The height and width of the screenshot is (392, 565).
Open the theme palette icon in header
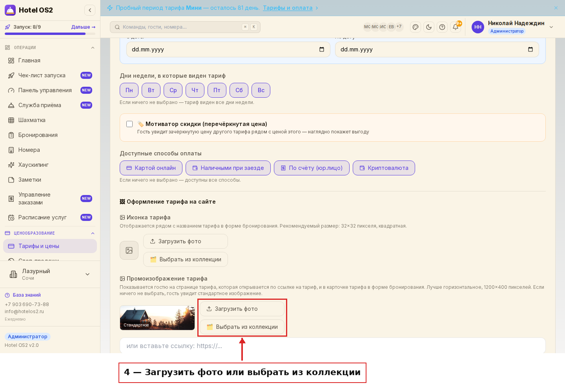(416, 27)
